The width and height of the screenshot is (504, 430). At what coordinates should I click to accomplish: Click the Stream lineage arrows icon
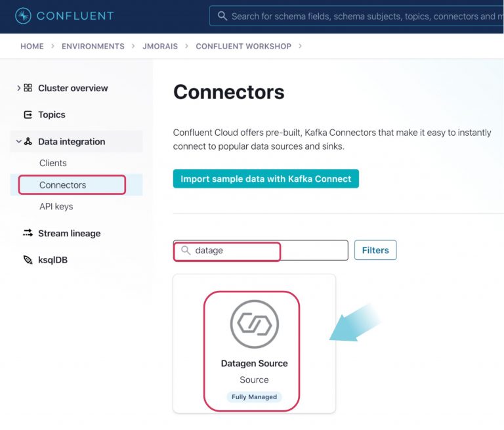click(28, 233)
